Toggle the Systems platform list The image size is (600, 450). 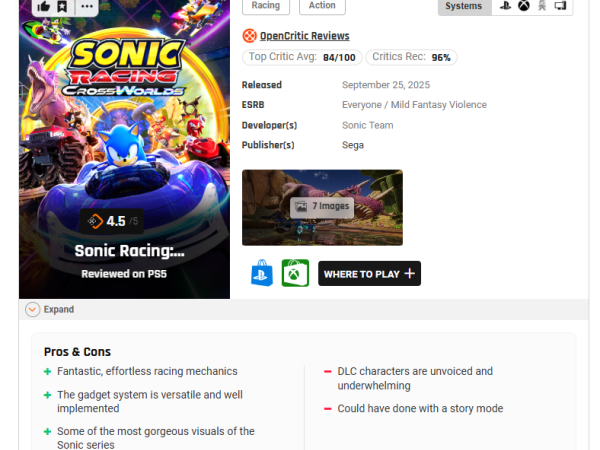click(464, 6)
